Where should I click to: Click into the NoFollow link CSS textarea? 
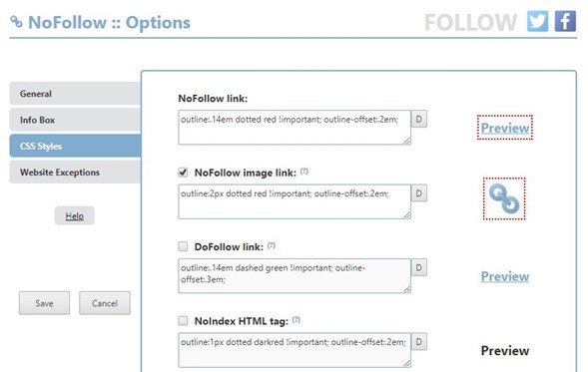[x=294, y=128]
